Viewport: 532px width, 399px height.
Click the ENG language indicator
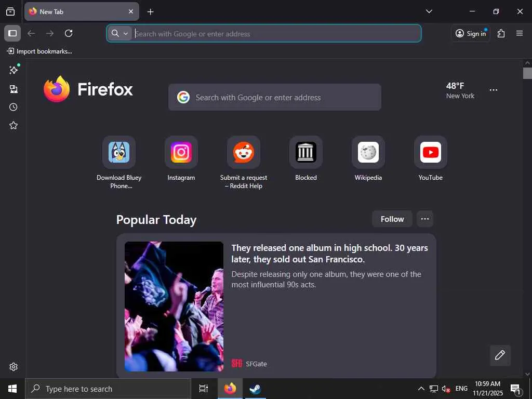tap(461, 389)
